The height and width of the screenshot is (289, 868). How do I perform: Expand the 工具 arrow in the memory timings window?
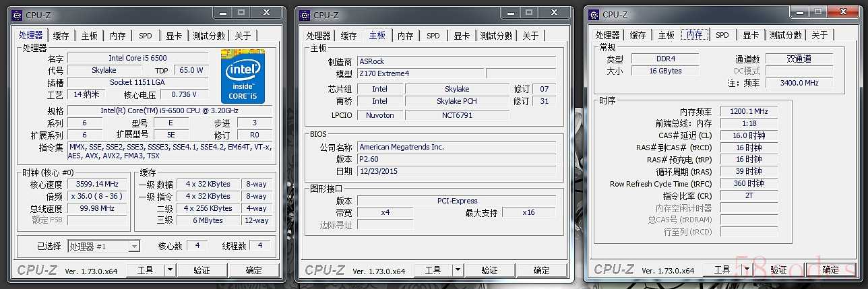point(745,270)
